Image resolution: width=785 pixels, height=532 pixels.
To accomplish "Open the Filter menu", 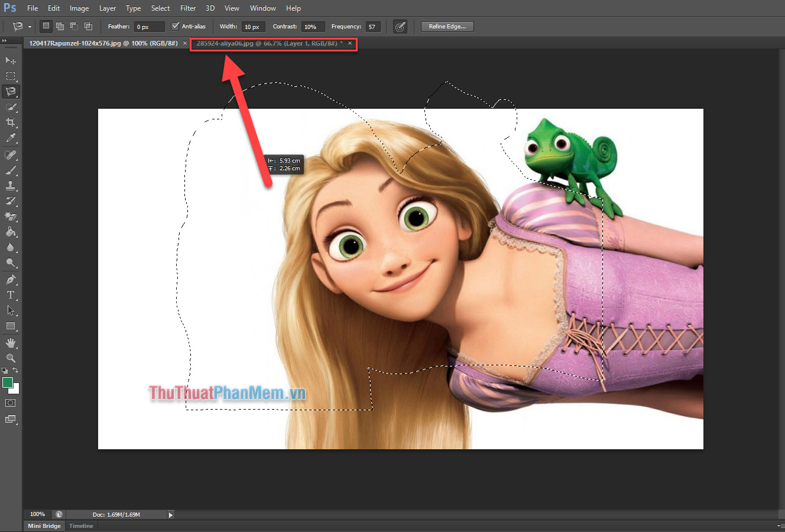I will (x=188, y=8).
